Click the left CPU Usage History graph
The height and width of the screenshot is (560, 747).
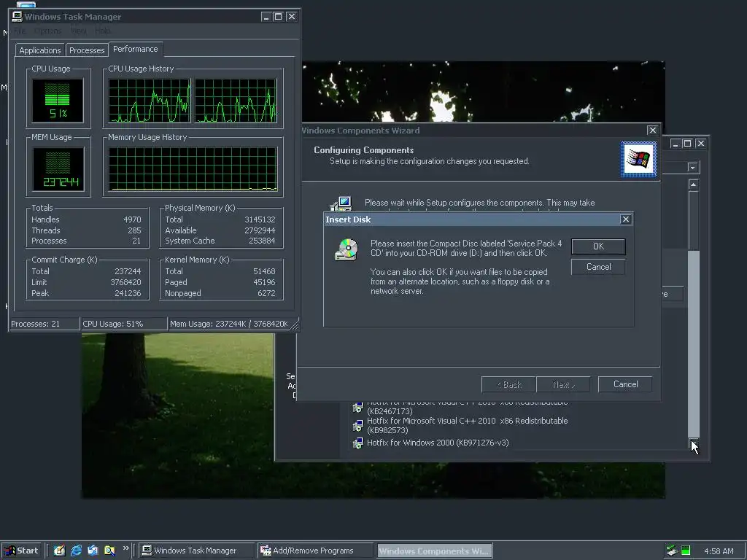click(150, 101)
